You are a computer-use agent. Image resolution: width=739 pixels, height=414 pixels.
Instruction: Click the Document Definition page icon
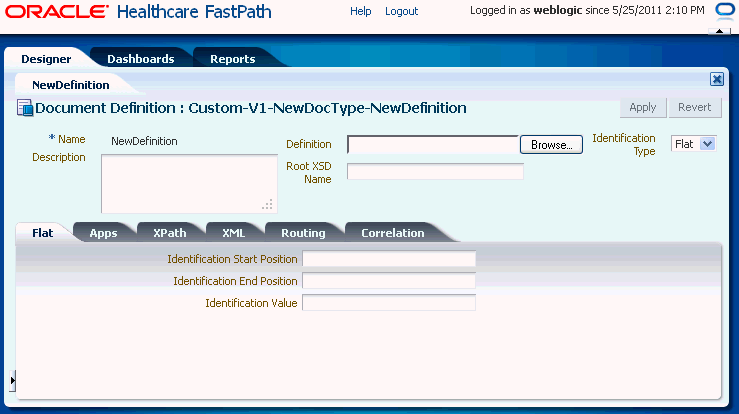point(25,108)
